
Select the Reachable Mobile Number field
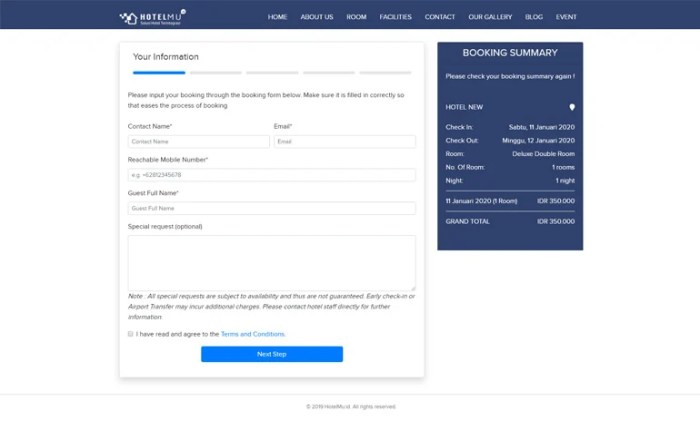tap(271, 175)
